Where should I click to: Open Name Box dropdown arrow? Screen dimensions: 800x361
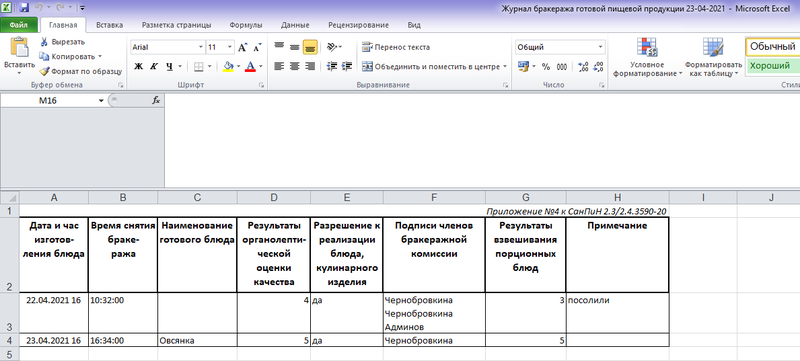click(x=101, y=100)
